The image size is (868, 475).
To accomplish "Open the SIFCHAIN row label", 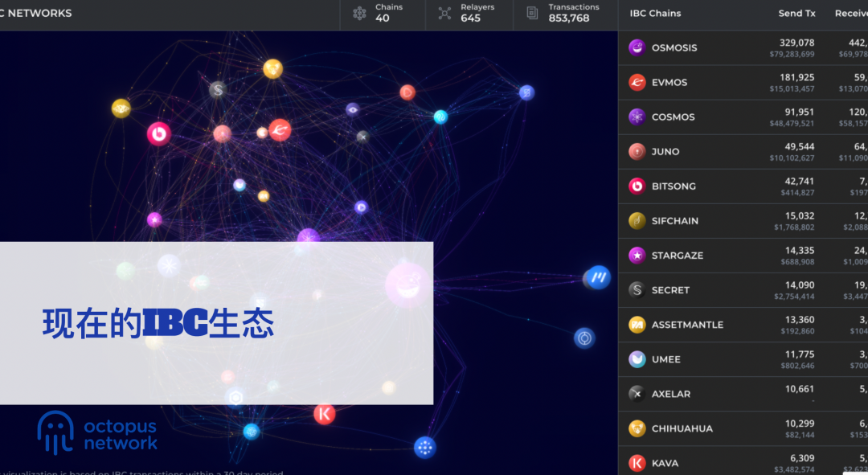I will click(x=675, y=221).
